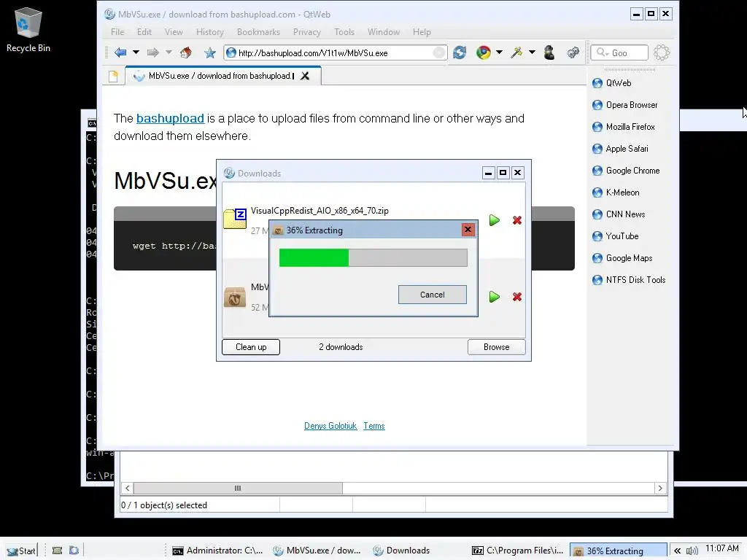747x560 pixels.
Task: Click the bashupload link in page text
Action: coord(170,118)
